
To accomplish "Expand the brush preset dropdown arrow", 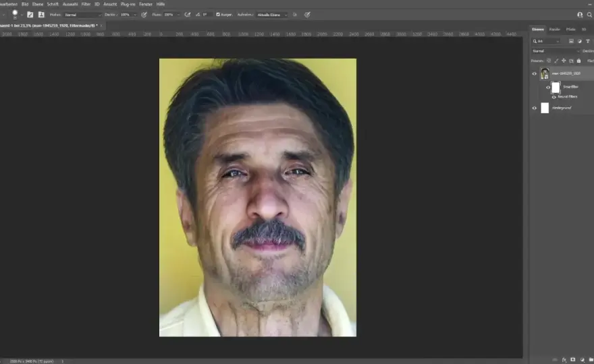I will tap(22, 15).
